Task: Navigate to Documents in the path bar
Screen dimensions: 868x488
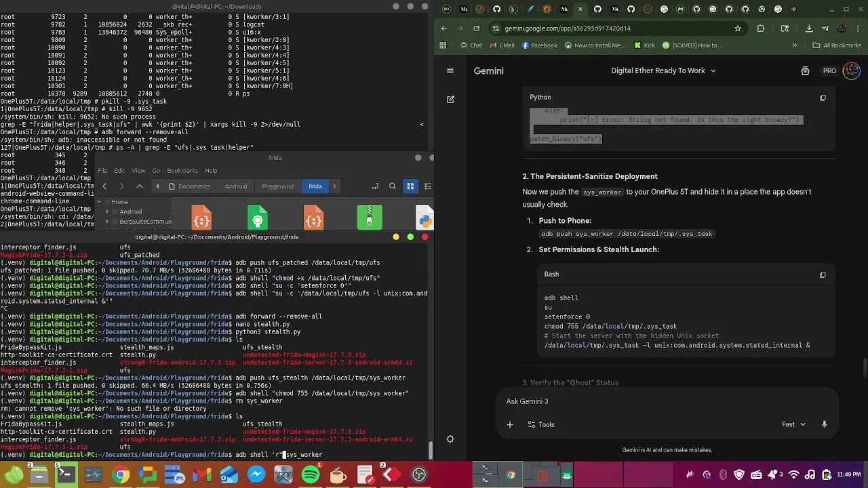Action: pyautogui.click(x=189, y=186)
